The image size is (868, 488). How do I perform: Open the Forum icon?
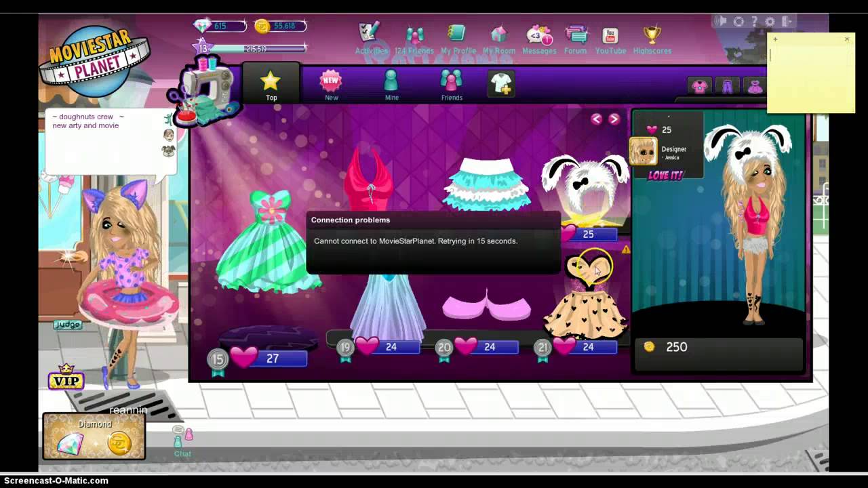click(x=576, y=34)
